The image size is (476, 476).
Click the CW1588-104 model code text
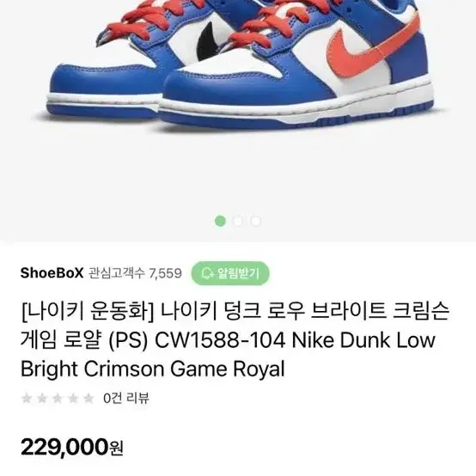pos(220,340)
